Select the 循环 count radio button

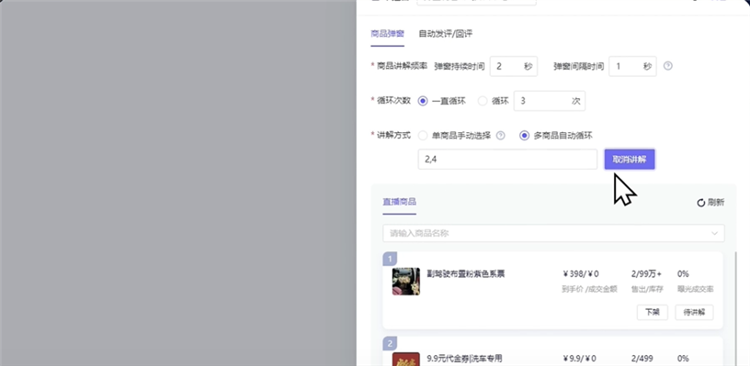click(x=483, y=101)
